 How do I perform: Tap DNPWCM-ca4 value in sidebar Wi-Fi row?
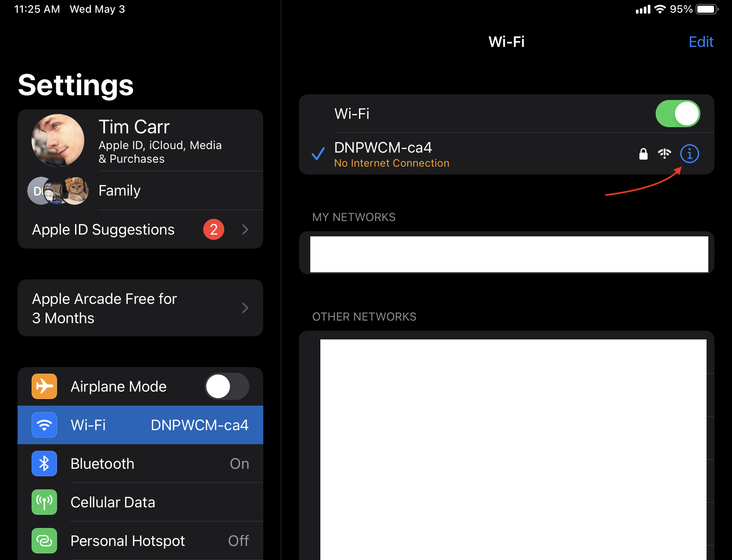pos(200,425)
